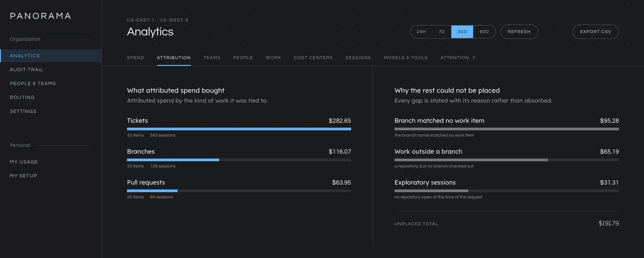This screenshot has height=258, width=644.
Task: Open the Attention 7 tab
Action: click(x=458, y=58)
